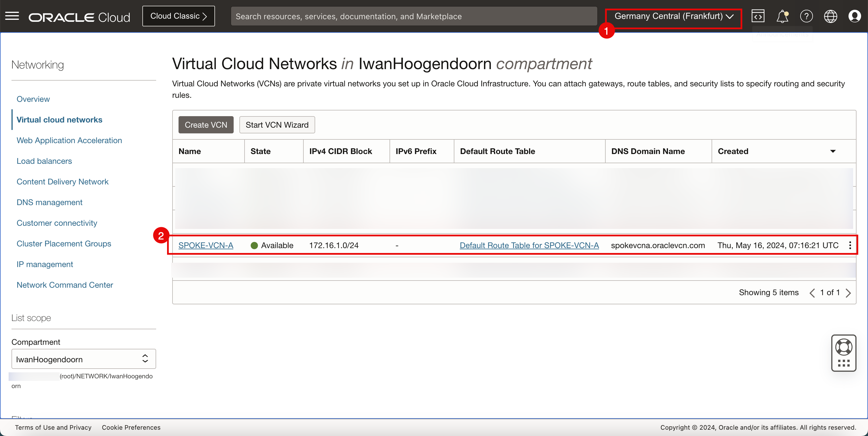Screen dimensions: 868x436
Task: Toggle sort arrow in Created column
Action: 833,151
